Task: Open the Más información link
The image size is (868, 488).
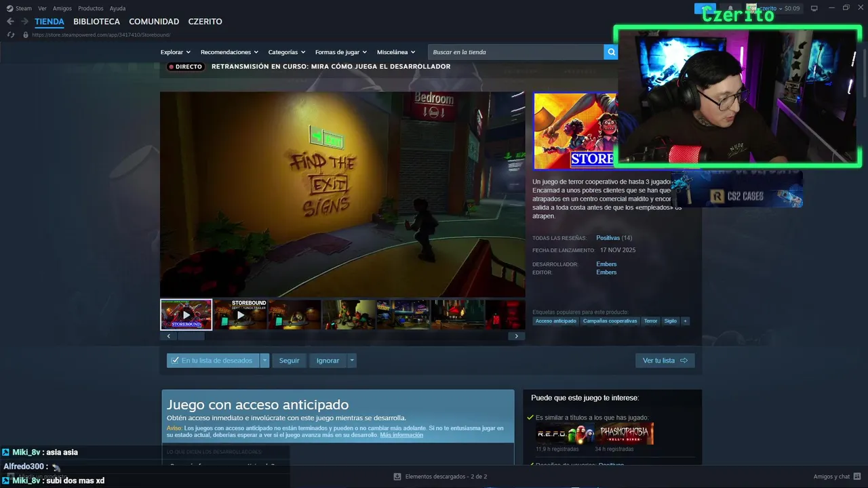Action: pyautogui.click(x=401, y=435)
